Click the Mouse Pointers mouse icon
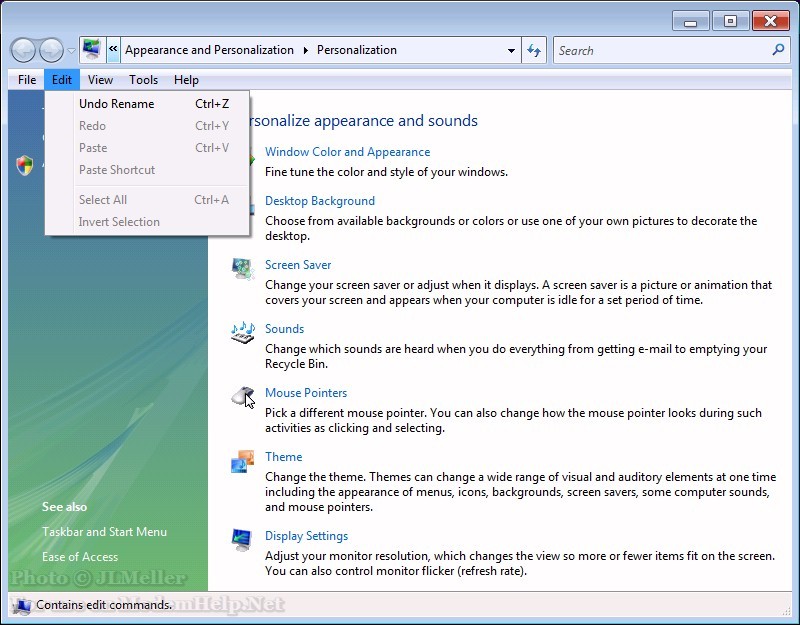Screen dimensions: 800x625 242,396
